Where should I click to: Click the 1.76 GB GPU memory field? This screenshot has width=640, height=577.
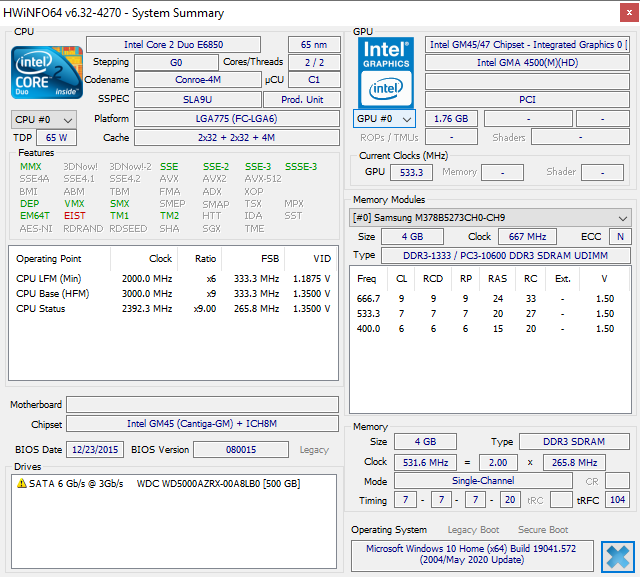[x=451, y=119]
